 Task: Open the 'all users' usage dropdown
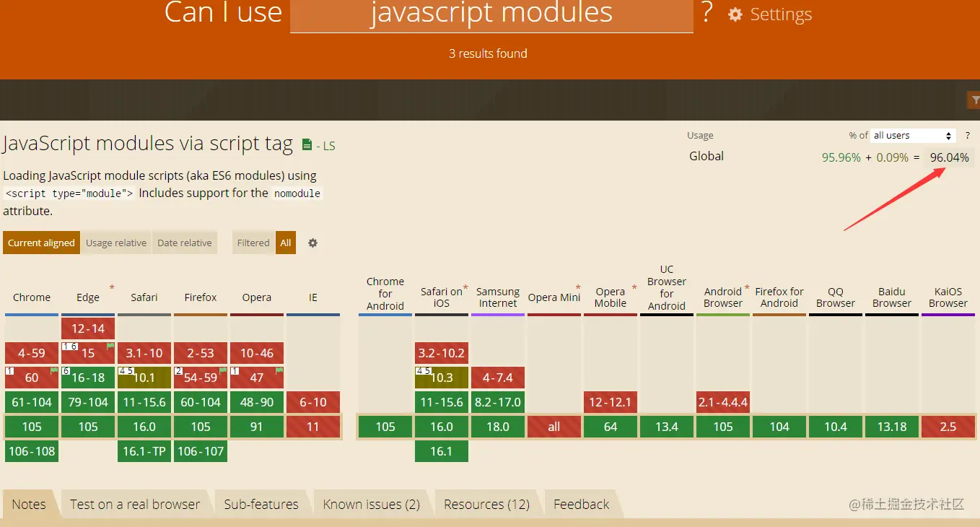coord(913,136)
